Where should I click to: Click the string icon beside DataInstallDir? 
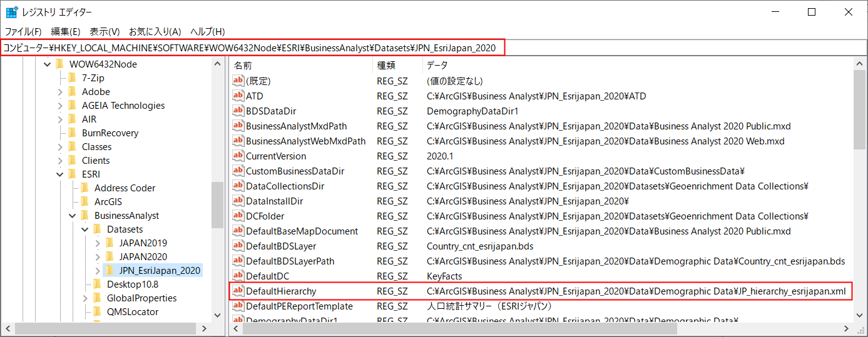(x=238, y=201)
